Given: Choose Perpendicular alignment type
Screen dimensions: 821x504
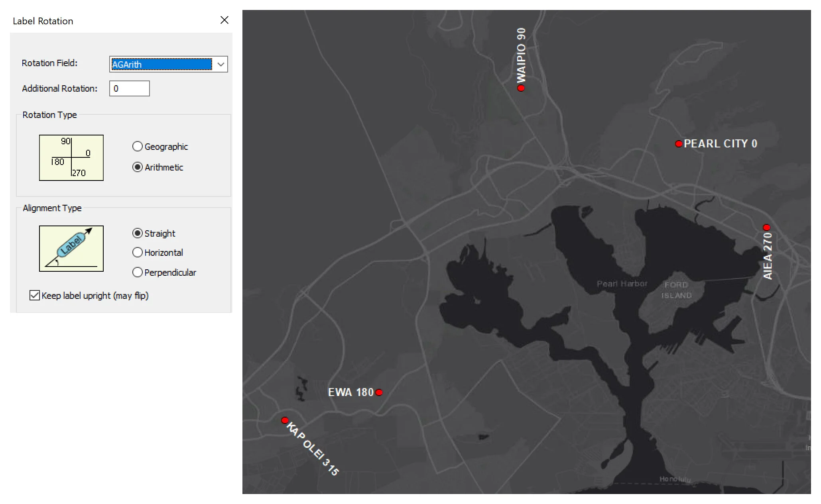Looking at the screenshot, I should [138, 273].
